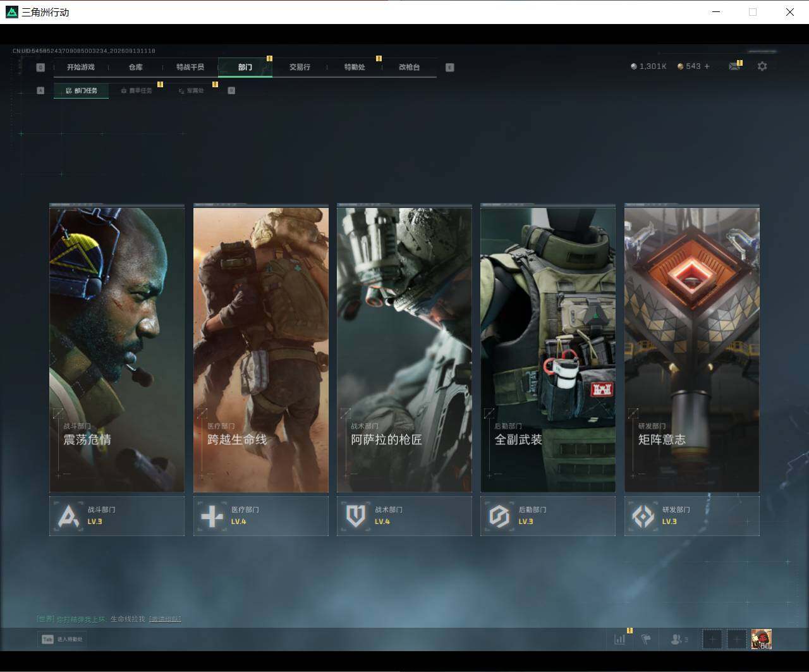Screen dimensions: 809x672
Task: Click the Q key previous-tab indicator
Action: coord(40,67)
